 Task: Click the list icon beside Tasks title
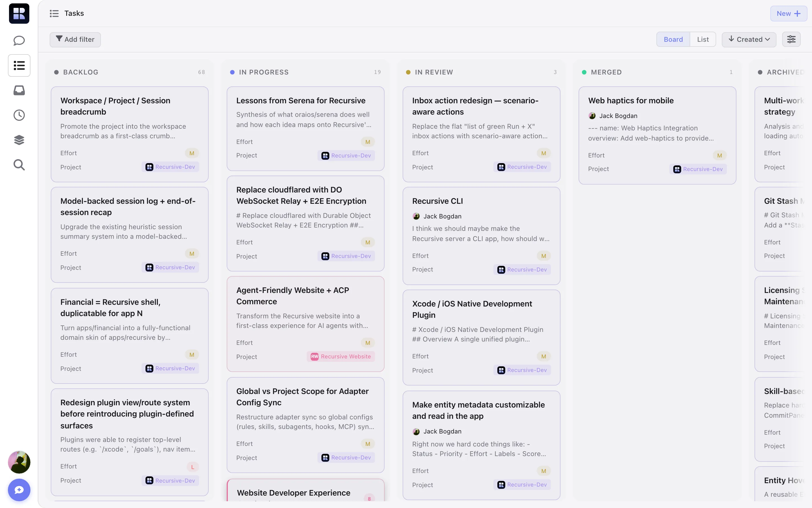54,14
